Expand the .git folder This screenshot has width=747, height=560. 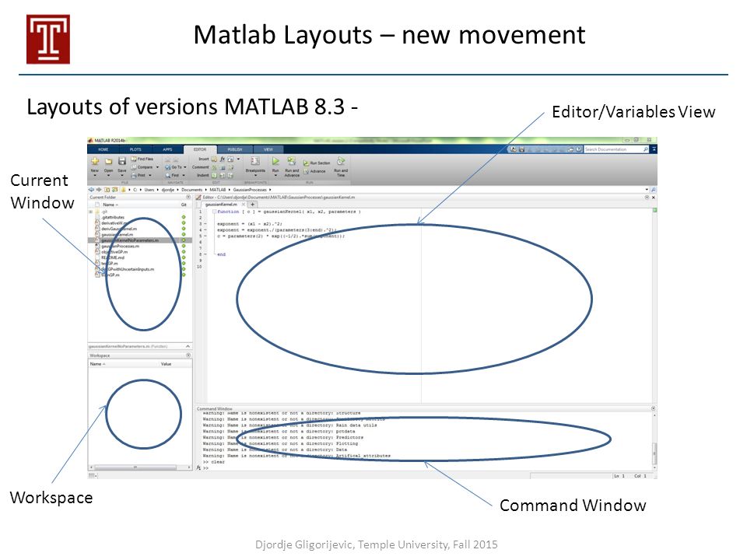point(90,212)
